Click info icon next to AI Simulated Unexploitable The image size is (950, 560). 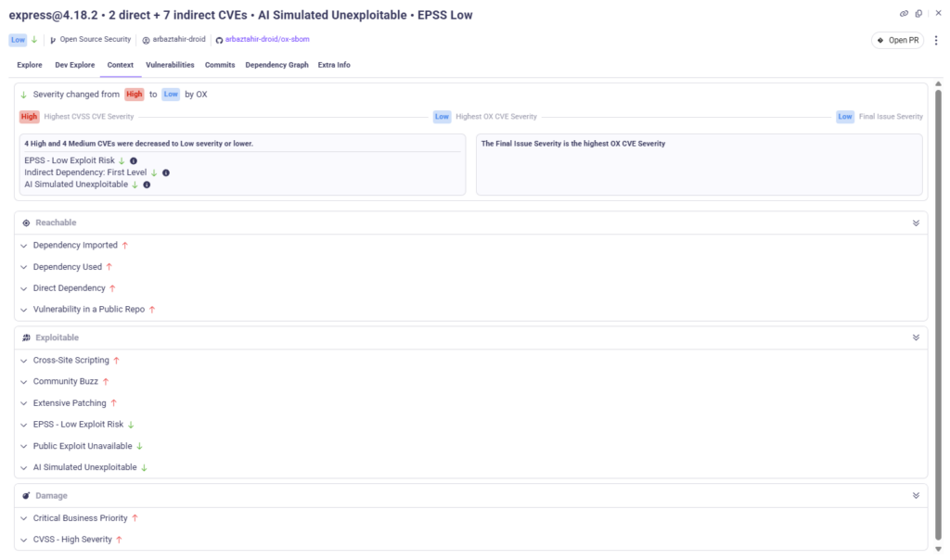coord(147,185)
